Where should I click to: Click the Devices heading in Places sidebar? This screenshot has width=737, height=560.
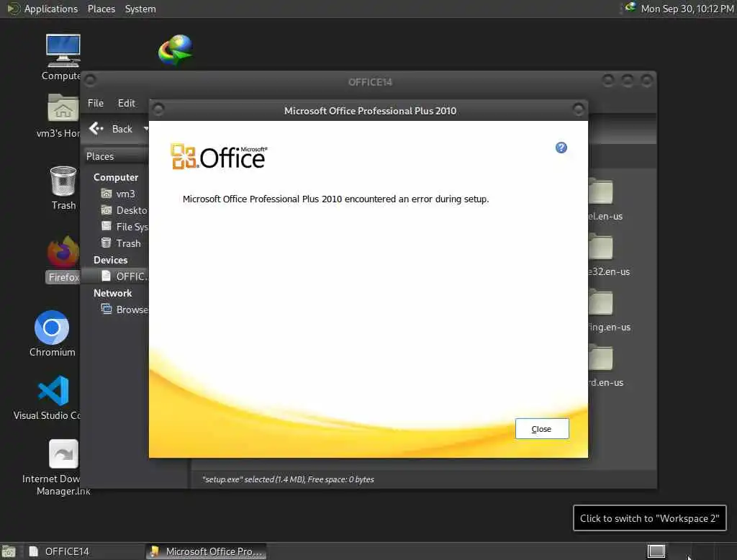coord(110,260)
